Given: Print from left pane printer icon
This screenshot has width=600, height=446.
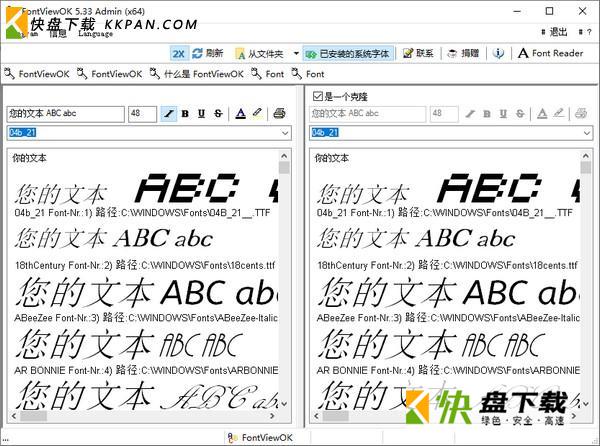Looking at the screenshot, I should pyautogui.click(x=279, y=113).
